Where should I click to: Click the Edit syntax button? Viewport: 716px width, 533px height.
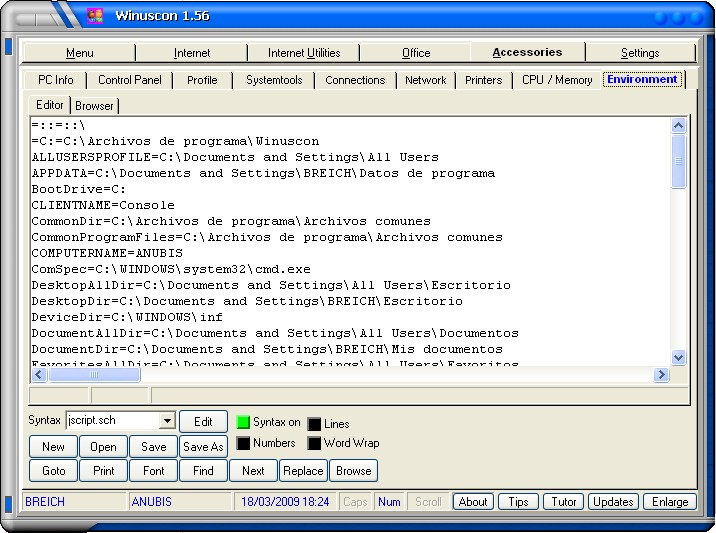tap(203, 422)
